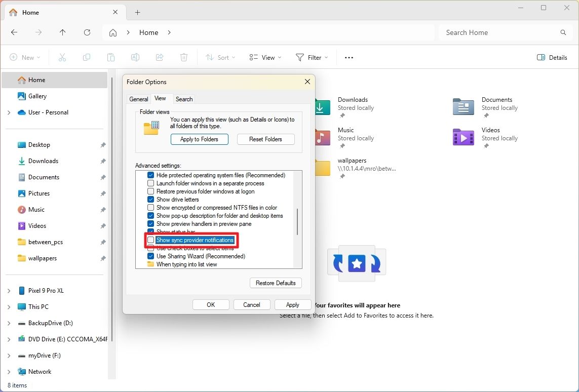Select the General tab in Folder Options
579x392 pixels.
click(138, 99)
